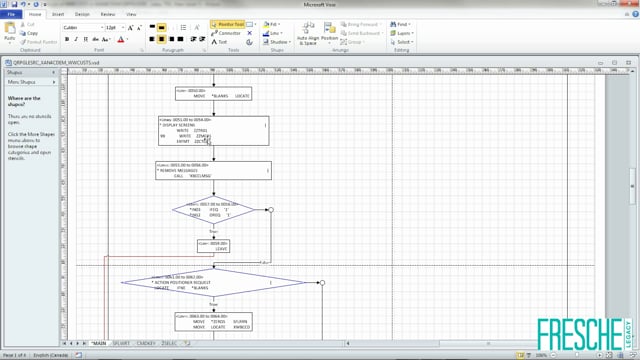
Task: Toggle center paragraph alignment
Action: (x=162, y=39)
